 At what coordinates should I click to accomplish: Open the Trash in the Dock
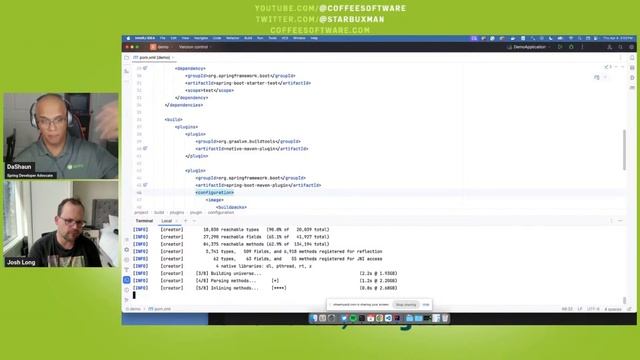point(445,318)
